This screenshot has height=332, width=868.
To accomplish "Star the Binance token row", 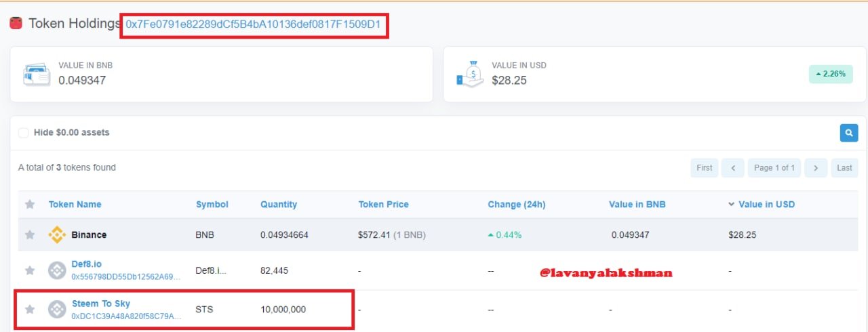I will pos(30,235).
